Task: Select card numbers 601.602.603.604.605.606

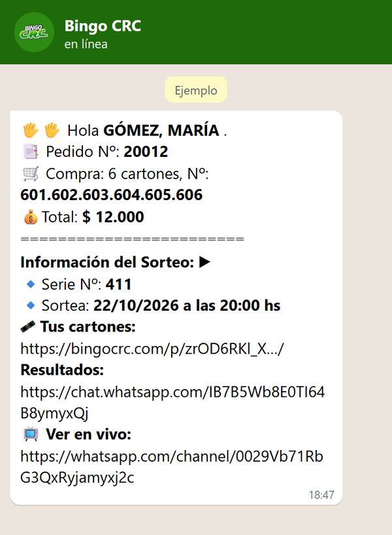Action: coord(112,195)
